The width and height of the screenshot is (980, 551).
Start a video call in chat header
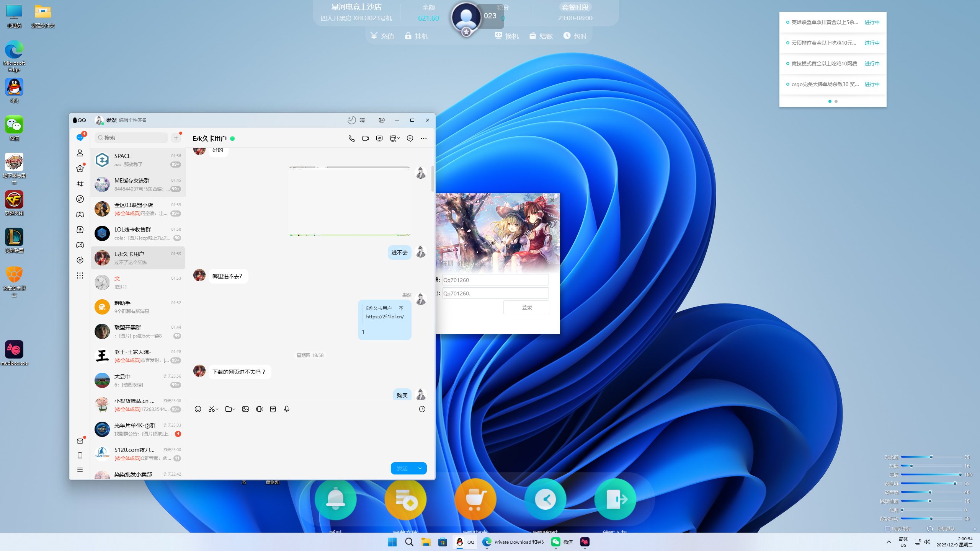(x=365, y=139)
